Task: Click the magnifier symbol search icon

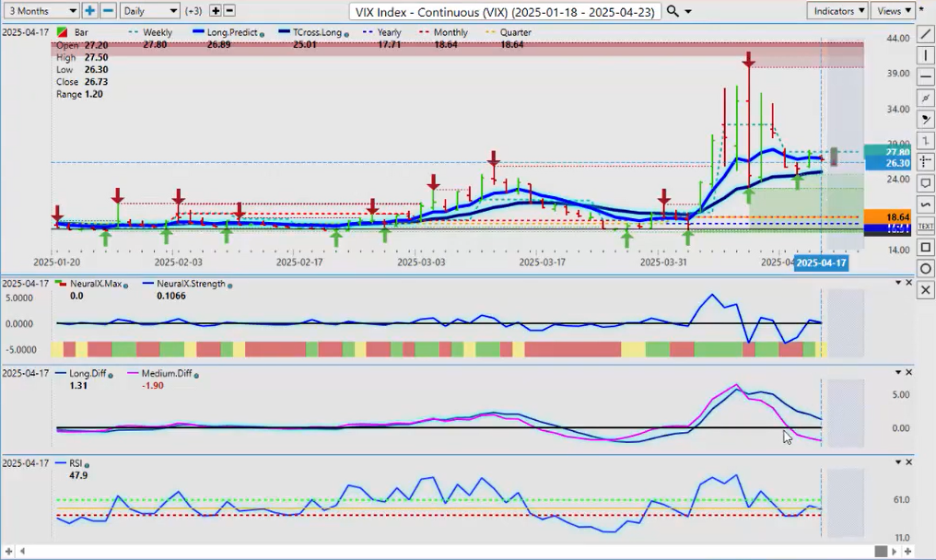Action: click(673, 11)
